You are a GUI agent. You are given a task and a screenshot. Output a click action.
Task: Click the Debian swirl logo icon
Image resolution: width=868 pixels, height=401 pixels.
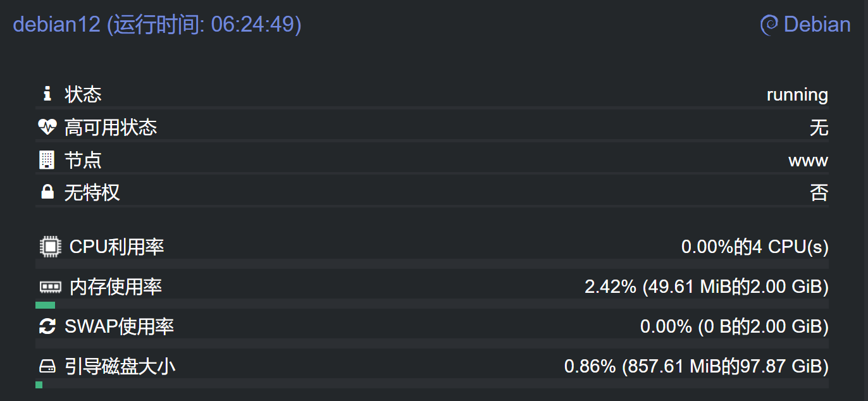coord(769,25)
